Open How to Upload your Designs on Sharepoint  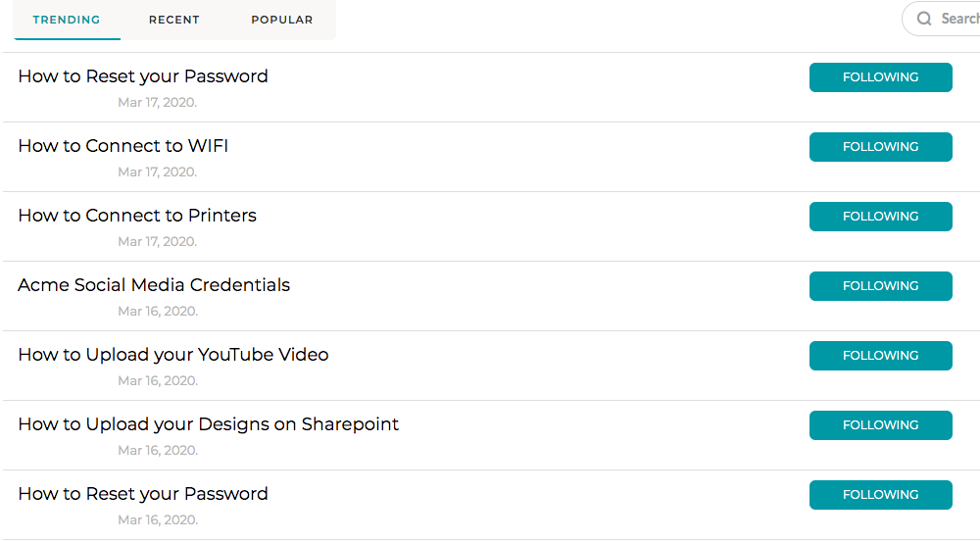point(209,424)
